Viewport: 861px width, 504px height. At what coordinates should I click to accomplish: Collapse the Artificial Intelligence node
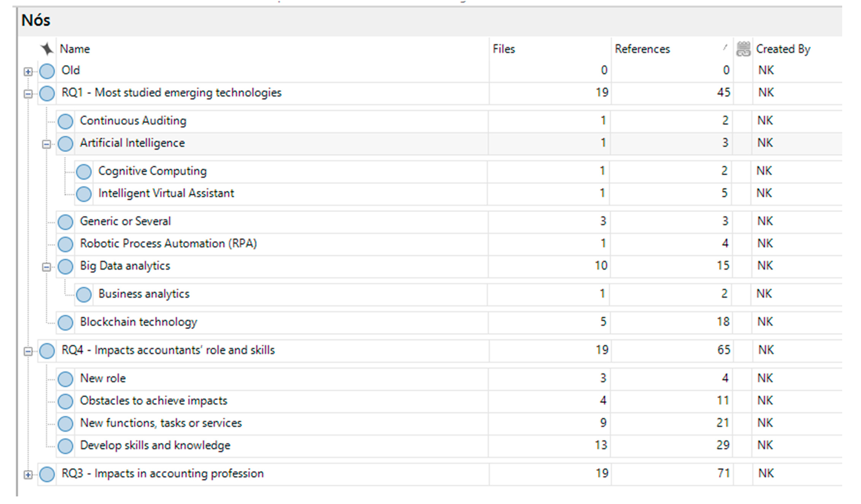pyautogui.click(x=46, y=144)
